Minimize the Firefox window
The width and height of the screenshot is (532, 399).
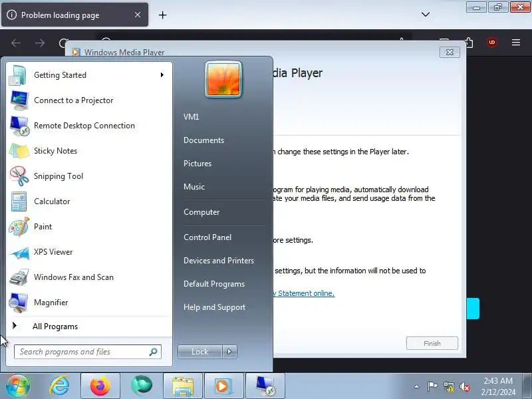[476, 7]
